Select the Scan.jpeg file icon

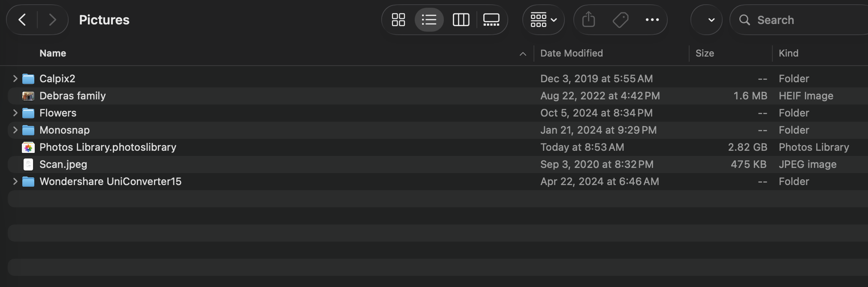[x=28, y=164]
